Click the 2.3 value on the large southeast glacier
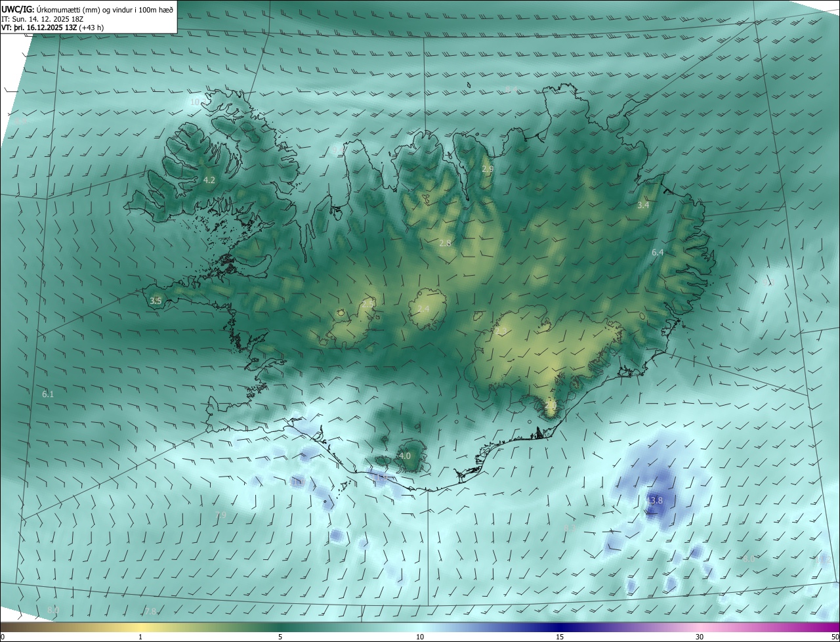 pyautogui.click(x=502, y=332)
